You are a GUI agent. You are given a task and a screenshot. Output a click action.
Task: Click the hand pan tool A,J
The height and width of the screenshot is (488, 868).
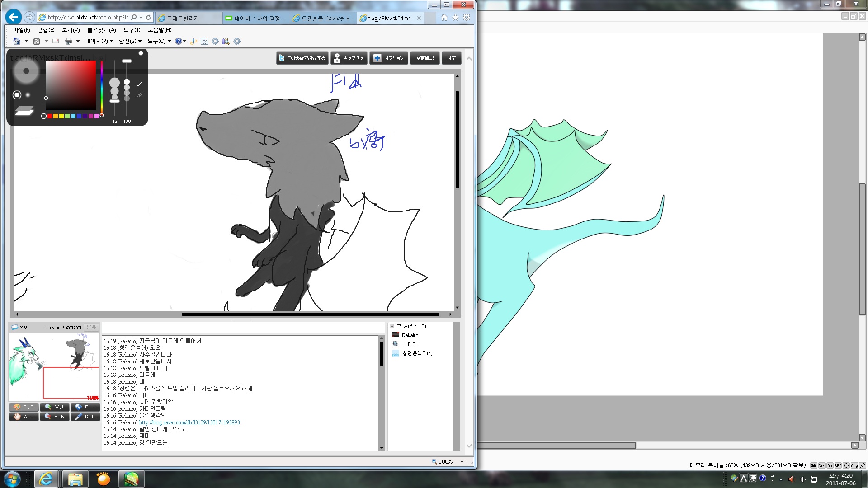point(24,417)
